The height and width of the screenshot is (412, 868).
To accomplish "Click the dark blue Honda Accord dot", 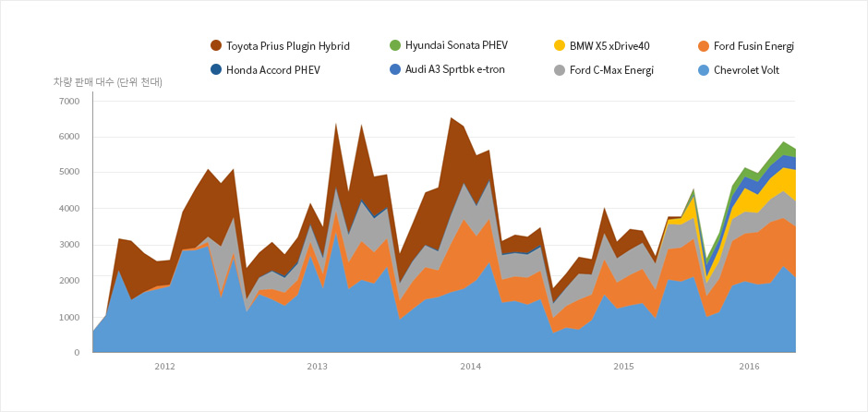I will click(x=216, y=70).
